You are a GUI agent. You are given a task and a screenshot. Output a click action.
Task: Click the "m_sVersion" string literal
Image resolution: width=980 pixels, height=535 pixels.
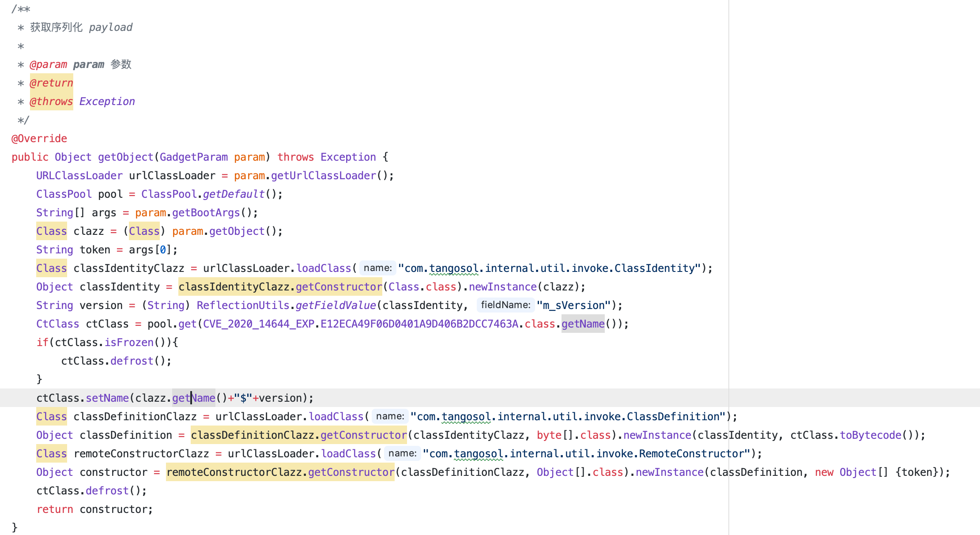coord(573,305)
